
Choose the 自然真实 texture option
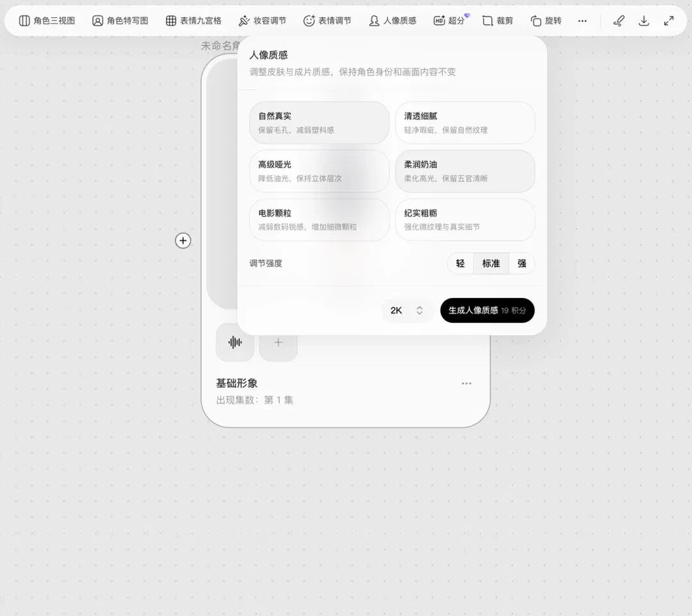coord(319,123)
